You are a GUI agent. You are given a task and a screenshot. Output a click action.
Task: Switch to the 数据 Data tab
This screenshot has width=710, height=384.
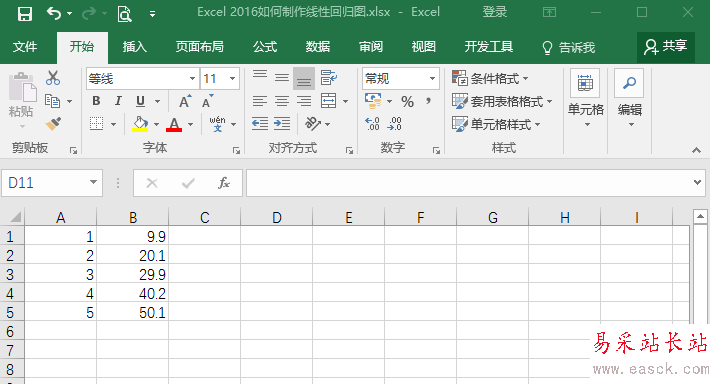click(317, 47)
